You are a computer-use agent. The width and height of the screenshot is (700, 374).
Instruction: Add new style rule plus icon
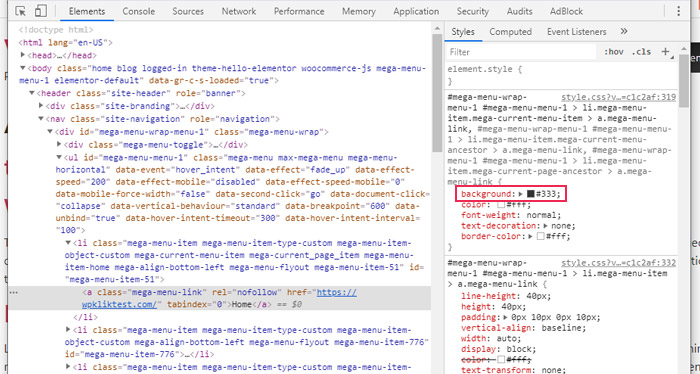click(665, 52)
